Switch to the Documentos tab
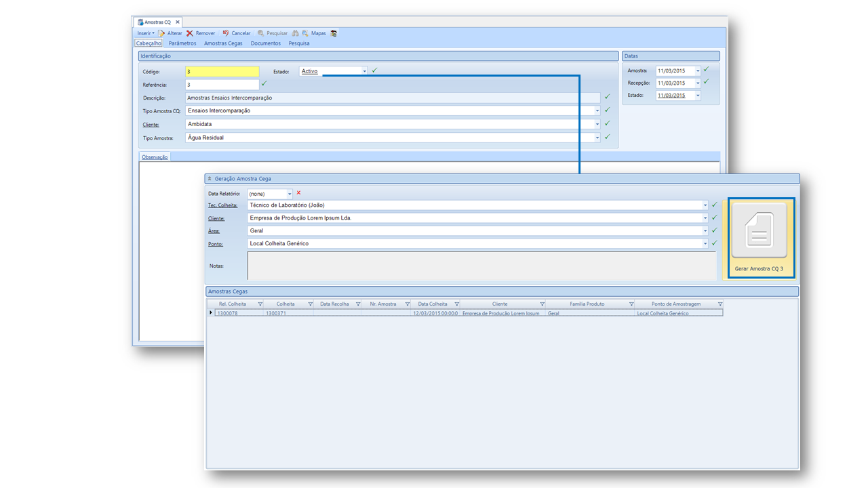Image resolution: width=868 pixels, height=488 pixels. tap(266, 43)
